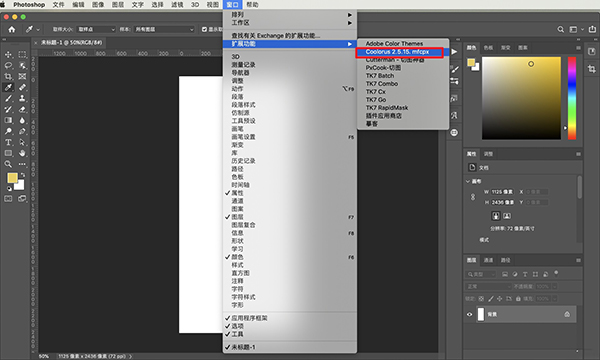This screenshot has width=600, height=360.
Task: Select the Frame tool
Action: [22, 77]
